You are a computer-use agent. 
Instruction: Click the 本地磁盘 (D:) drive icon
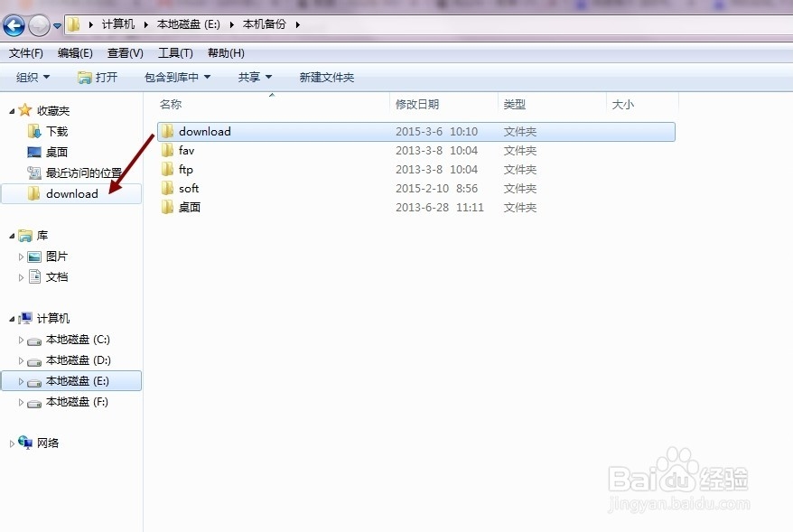tap(34, 362)
